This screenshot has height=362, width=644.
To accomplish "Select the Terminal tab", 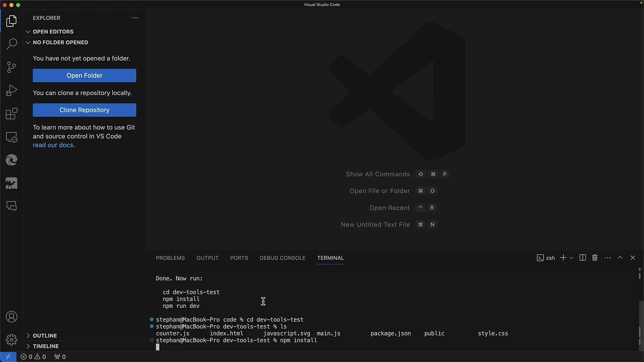I will (330, 258).
